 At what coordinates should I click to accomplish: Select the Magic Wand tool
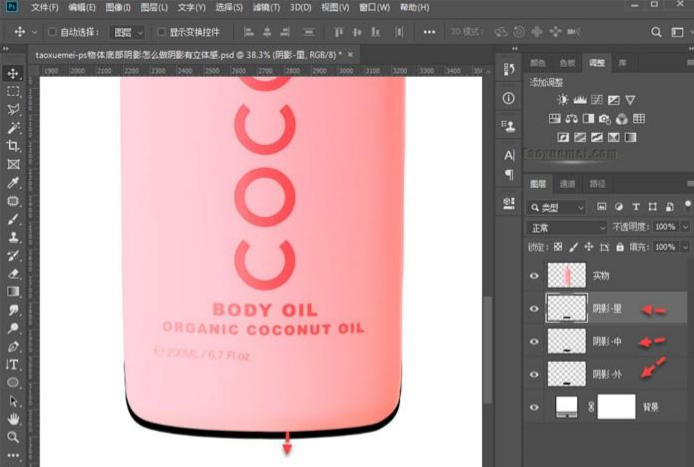pos(13,128)
